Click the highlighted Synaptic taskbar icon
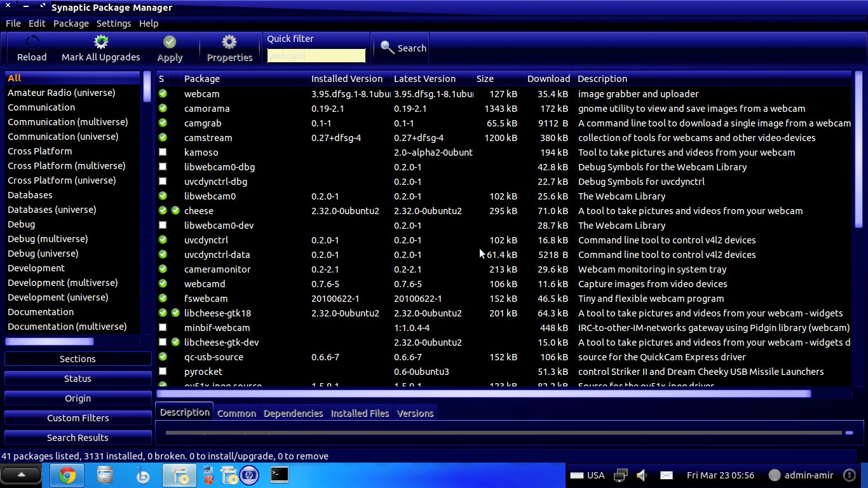The height and width of the screenshot is (488, 868). [179, 475]
